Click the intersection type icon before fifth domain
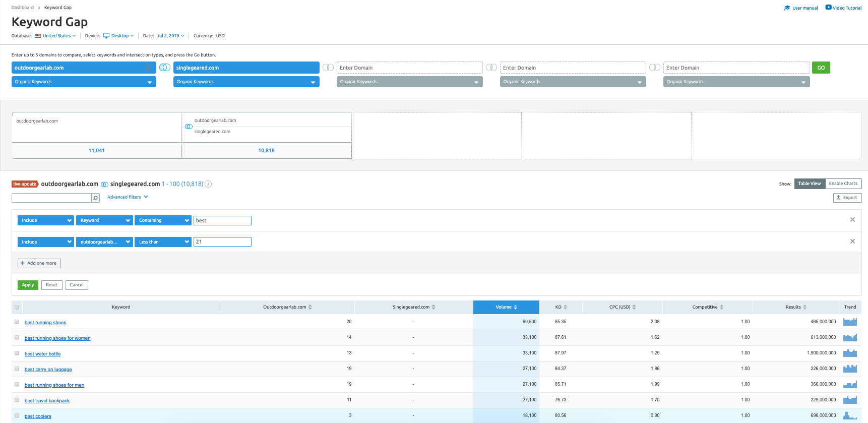This screenshot has width=868, height=423. click(x=655, y=68)
